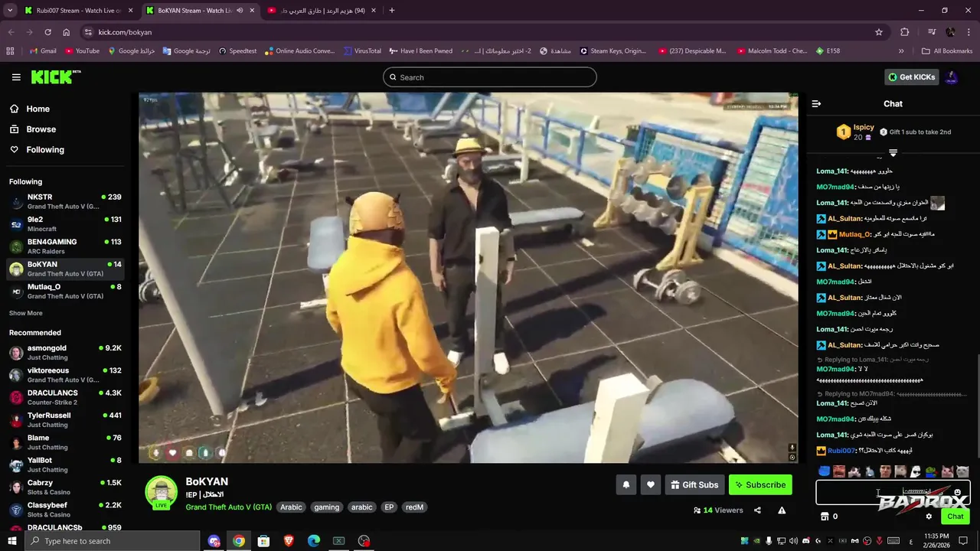Click BoKYAN streamer avatar with LIVE badge
This screenshot has width=980, height=551.
tap(162, 493)
